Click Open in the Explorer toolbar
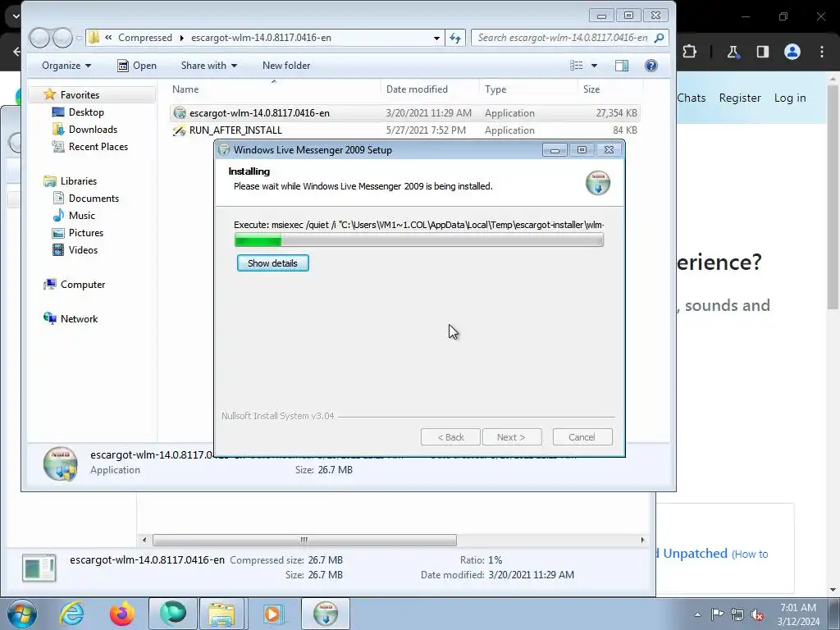This screenshot has width=840, height=630. (137, 66)
